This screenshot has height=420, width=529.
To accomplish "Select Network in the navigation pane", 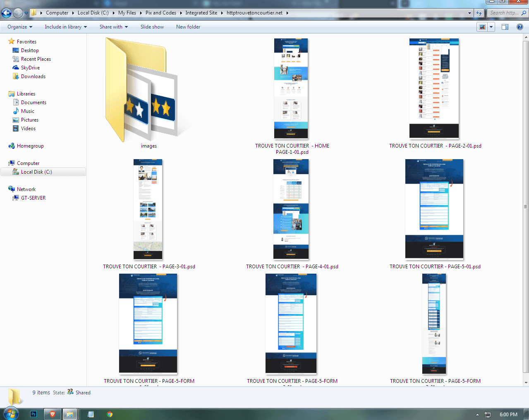I will click(22, 189).
